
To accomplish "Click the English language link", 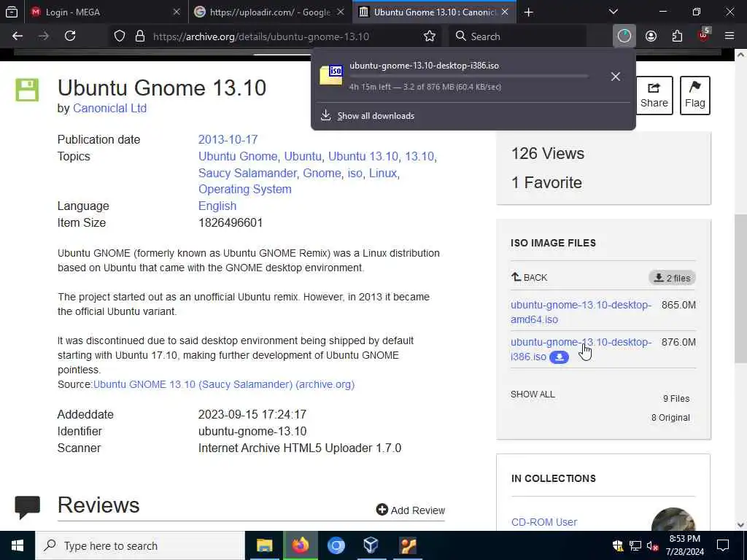I will coord(217,206).
